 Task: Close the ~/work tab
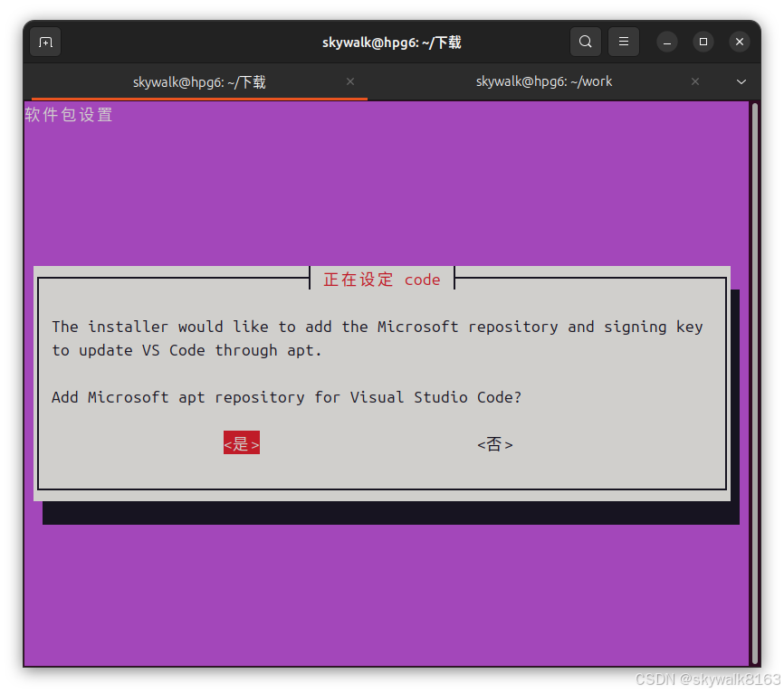(x=695, y=81)
